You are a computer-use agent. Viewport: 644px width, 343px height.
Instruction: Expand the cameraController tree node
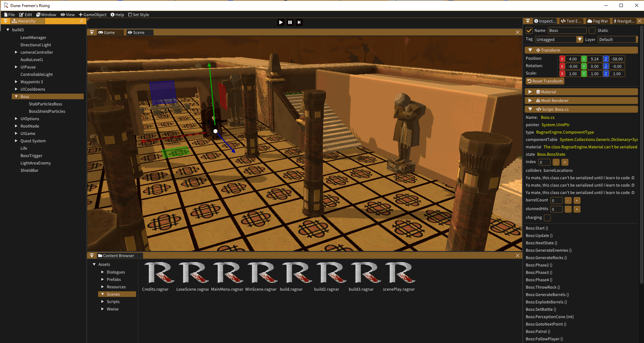pos(16,52)
